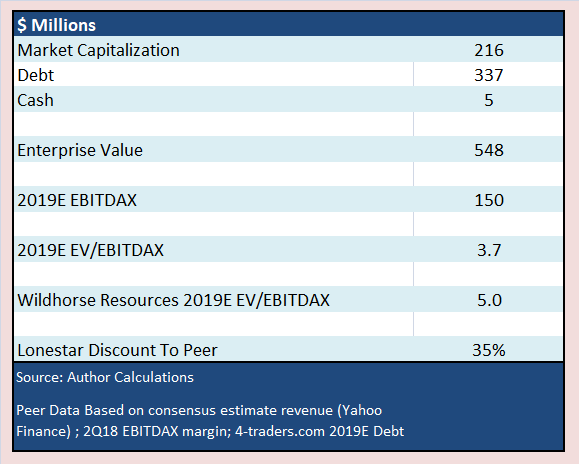This screenshot has width=579, height=464.
Task: Select the '2019E EV/EBITDAX' label
Action: pos(90,250)
